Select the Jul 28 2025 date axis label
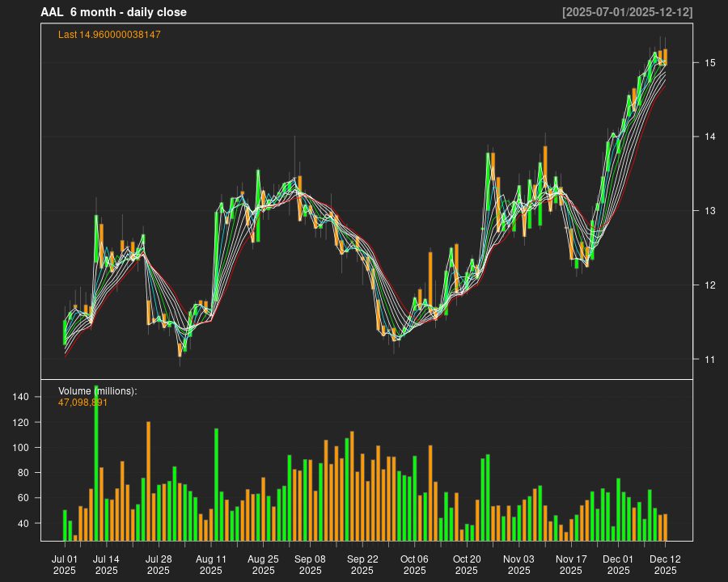This screenshot has width=728, height=582. click(x=159, y=564)
